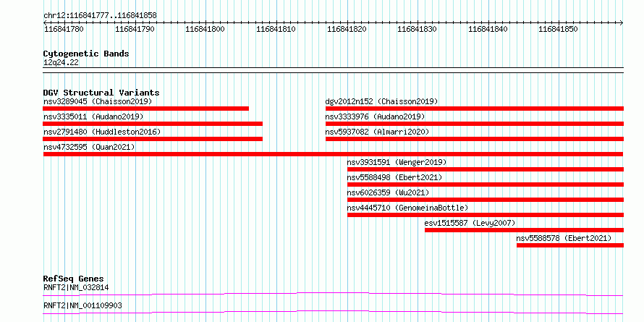
Task: Select the red bar under nsv3335011
Action: coord(153,124)
